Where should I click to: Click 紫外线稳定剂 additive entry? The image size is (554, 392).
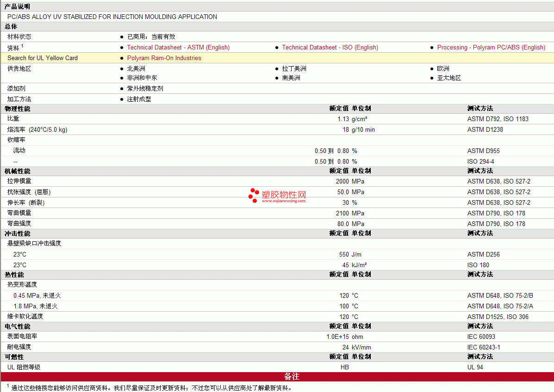tap(145, 88)
